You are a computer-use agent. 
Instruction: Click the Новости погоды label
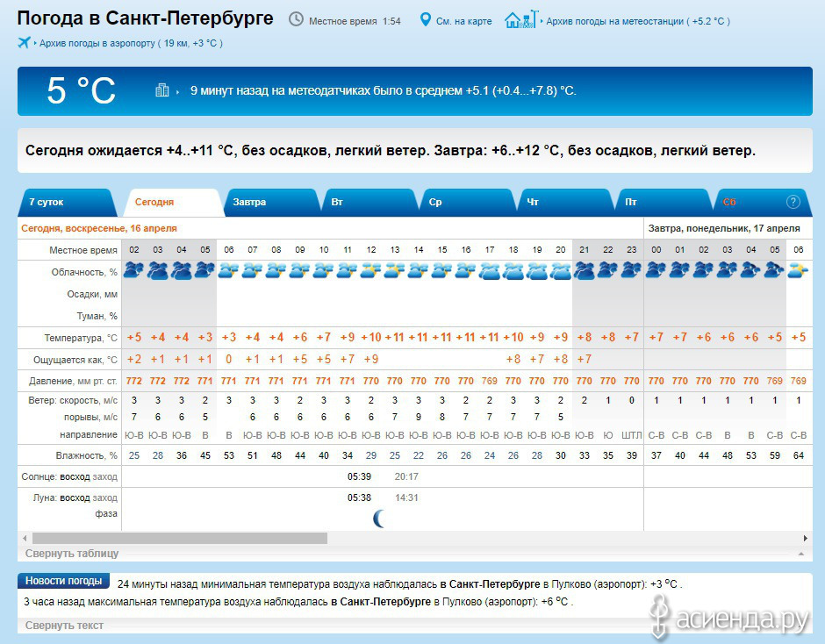point(64,581)
